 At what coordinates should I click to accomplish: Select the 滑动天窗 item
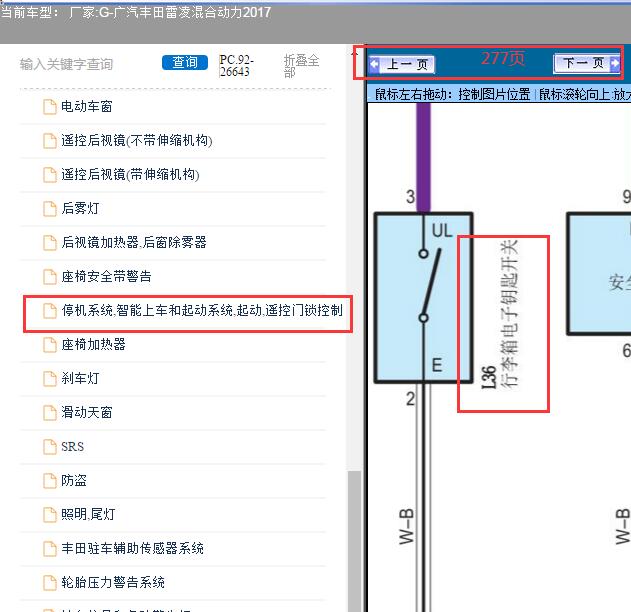[86, 412]
